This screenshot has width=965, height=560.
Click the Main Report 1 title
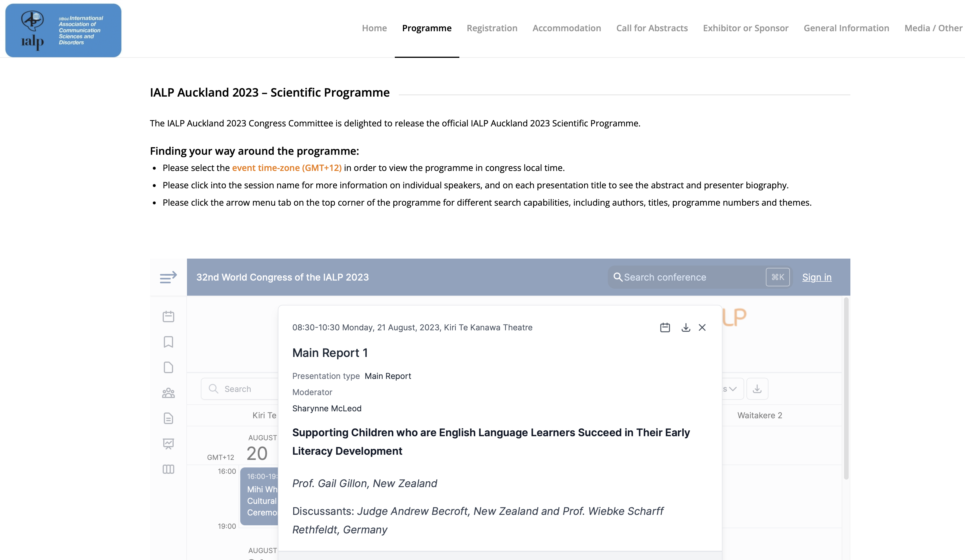pyautogui.click(x=330, y=353)
